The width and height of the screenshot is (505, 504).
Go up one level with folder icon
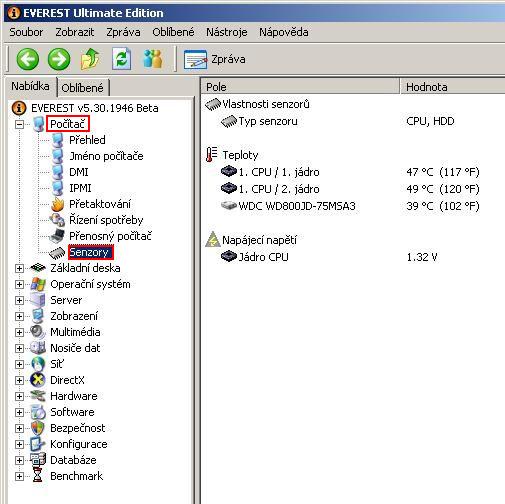pyautogui.click(x=90, y=59)
